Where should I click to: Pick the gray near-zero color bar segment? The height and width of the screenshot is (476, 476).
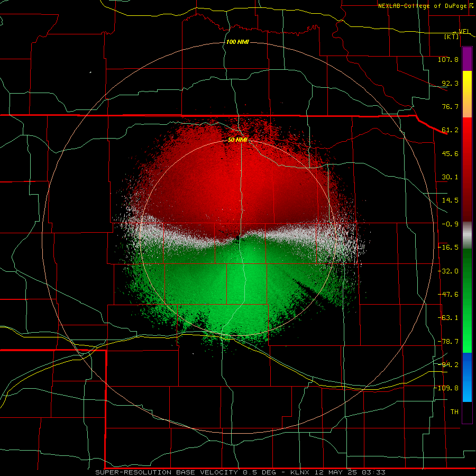coord(467,235)
